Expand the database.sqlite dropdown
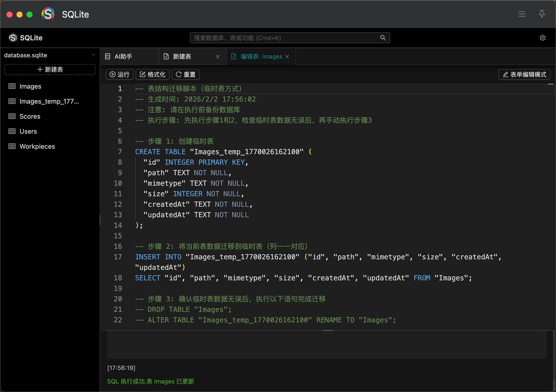 coord(93,55)
